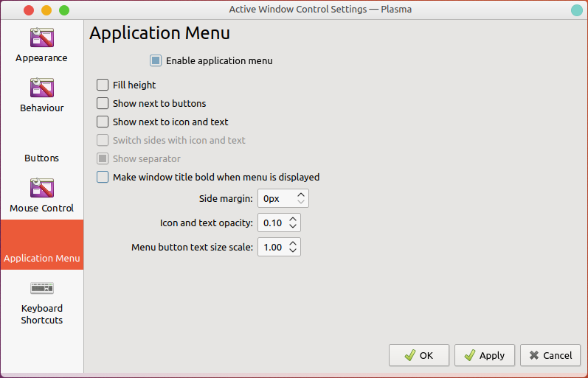This screenshot has height=378, width=588.
Task: Click the Menu button text size field
Action: click(279, 248)
